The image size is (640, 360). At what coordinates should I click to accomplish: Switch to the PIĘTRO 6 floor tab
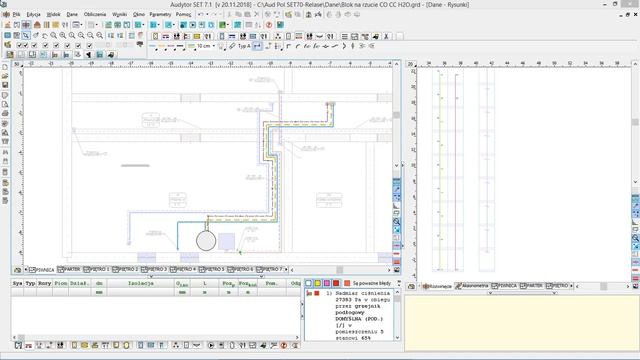(240, 269)
